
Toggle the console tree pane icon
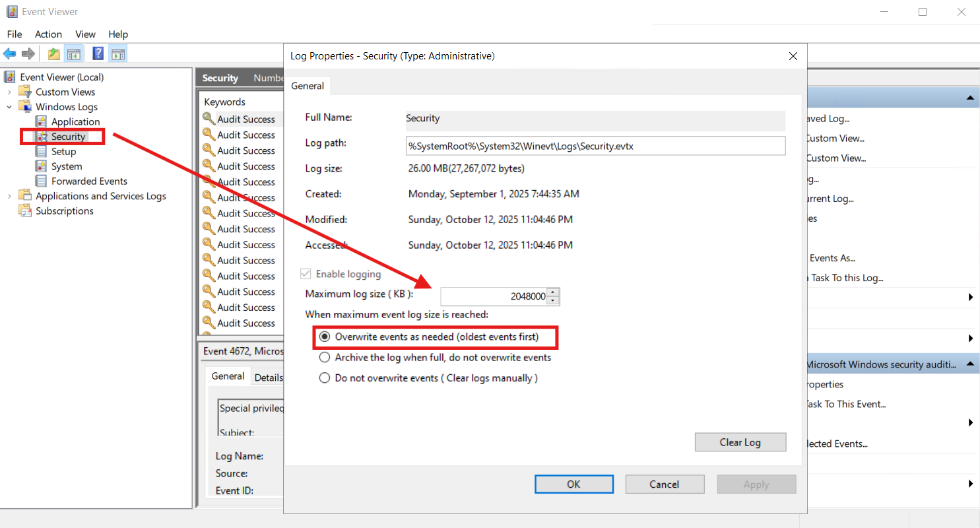75,53
